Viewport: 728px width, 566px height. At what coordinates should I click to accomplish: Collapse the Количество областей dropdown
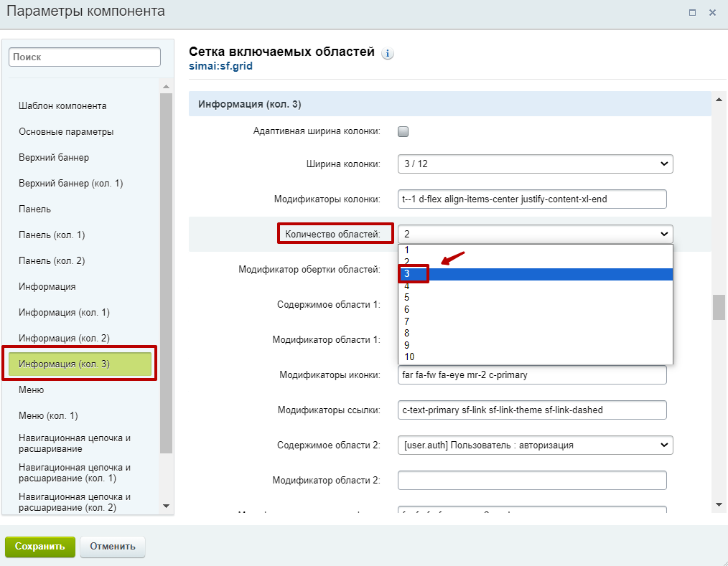click(535, 234)
